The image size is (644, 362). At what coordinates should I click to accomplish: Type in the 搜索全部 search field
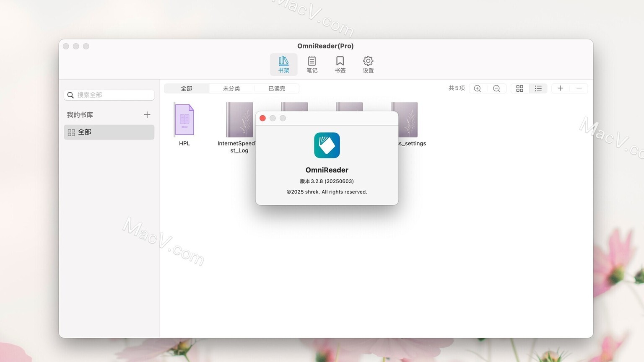[109, 95]
